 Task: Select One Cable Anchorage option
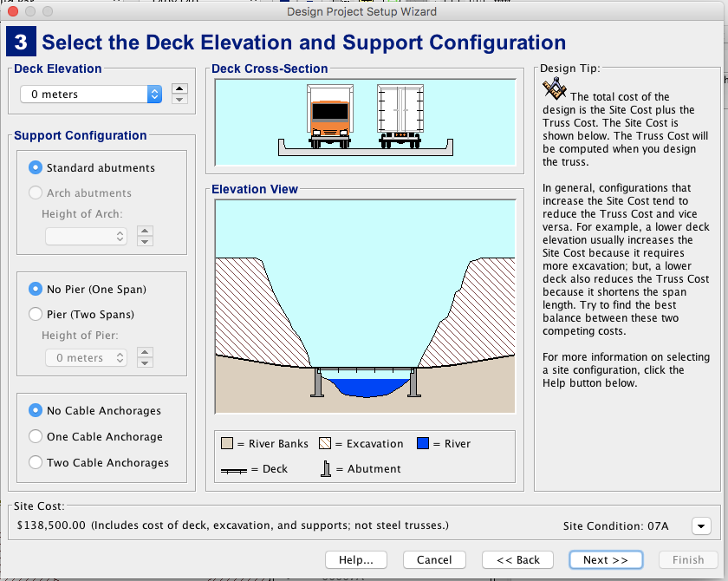tap(36, 436)
